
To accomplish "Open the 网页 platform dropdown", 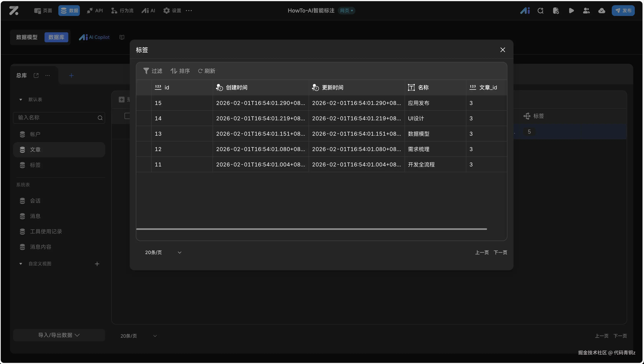I will tap(347, 11).
